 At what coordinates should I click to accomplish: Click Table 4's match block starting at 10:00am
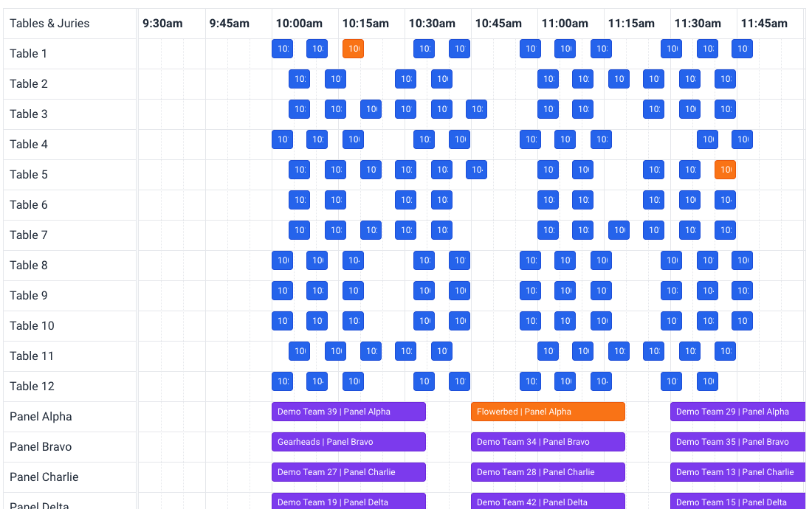(x=282, y=139)
